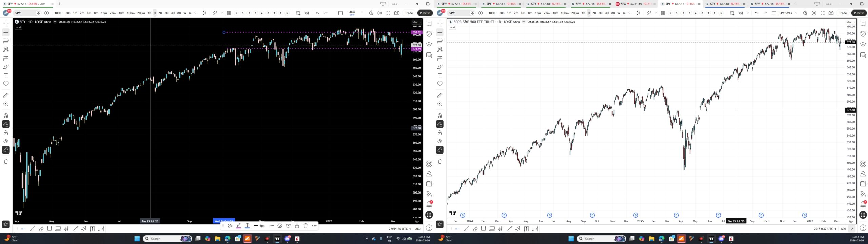Toggle ADJ adjustment in left window bottom bar
This screenshot has width=868, height=244.
pos(418,229)
